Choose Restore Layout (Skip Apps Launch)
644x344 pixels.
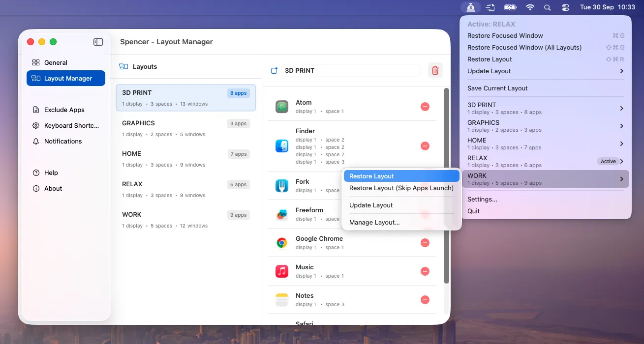pos(401,188)
